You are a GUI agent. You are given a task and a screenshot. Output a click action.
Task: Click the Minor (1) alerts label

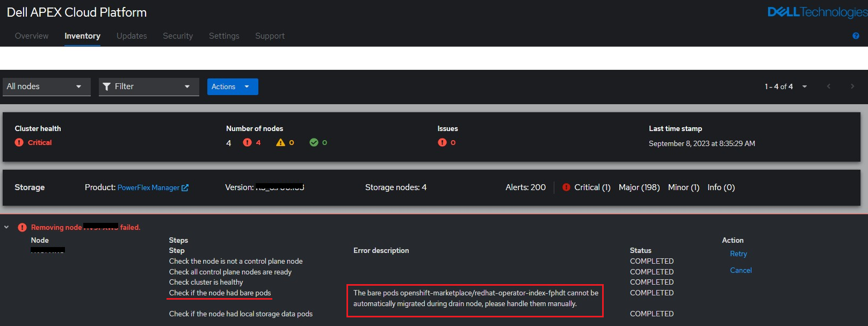pos(684,187)
